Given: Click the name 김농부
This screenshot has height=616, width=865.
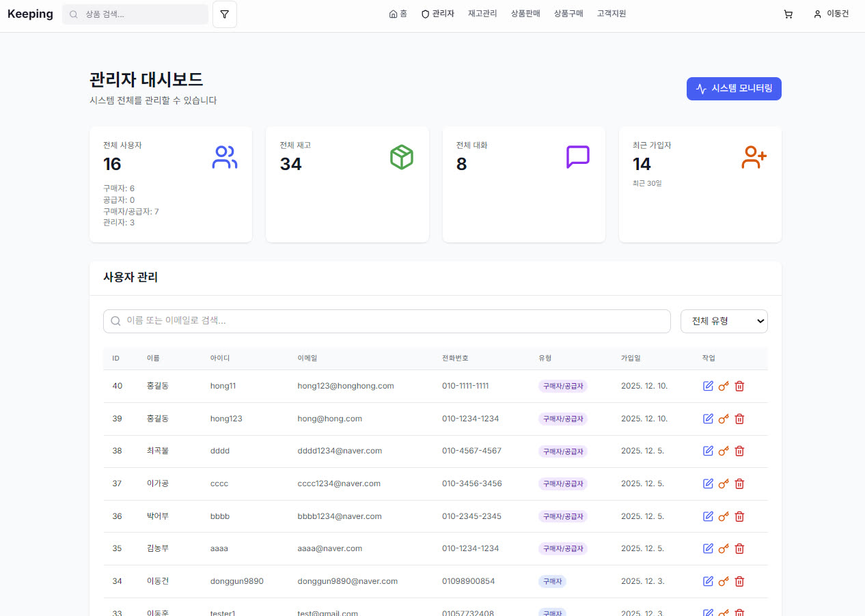Looking at the screenshot, I should click(x=158, y=548).
